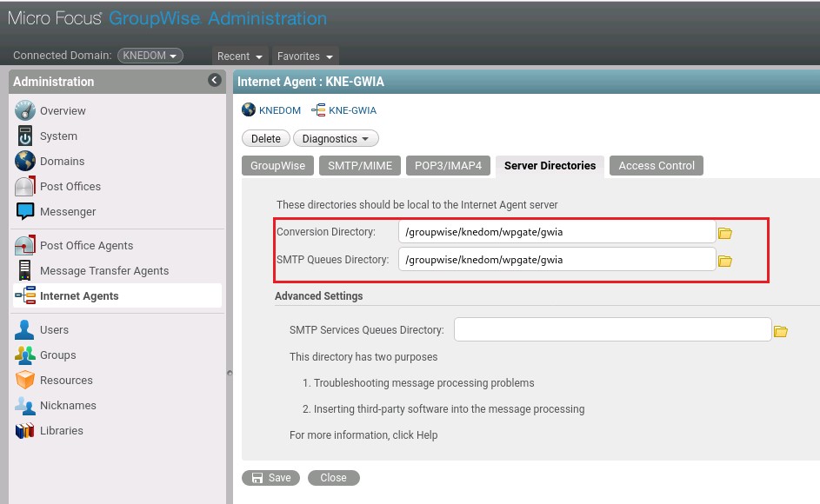820x504 pixels.
Task: Click the Advanced Settings heading
Action: coord(318,296)
